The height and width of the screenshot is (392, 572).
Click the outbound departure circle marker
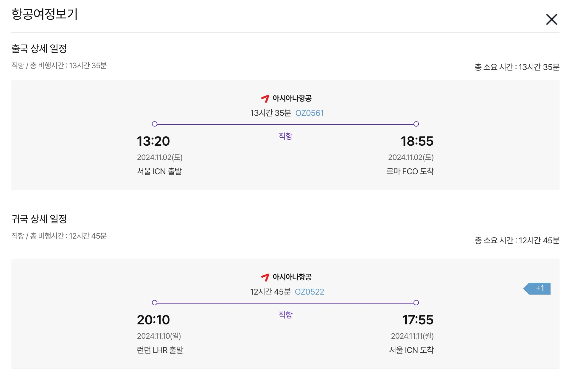[154, 124]
